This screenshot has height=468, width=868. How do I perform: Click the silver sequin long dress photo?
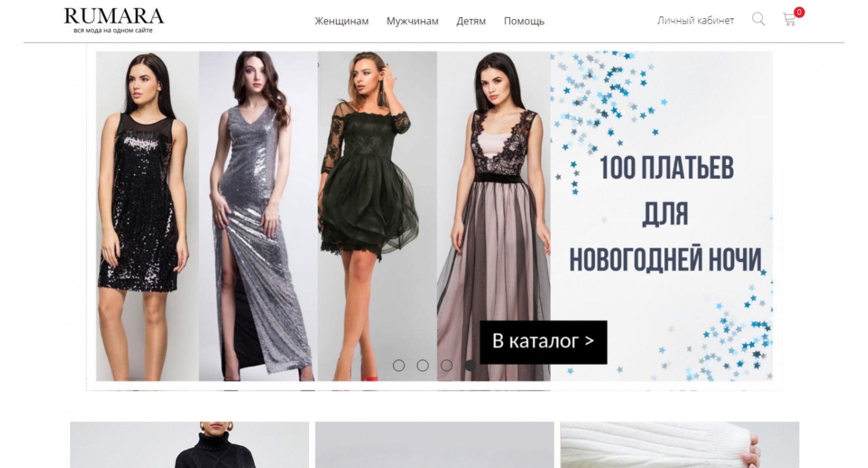coord(258,216)
